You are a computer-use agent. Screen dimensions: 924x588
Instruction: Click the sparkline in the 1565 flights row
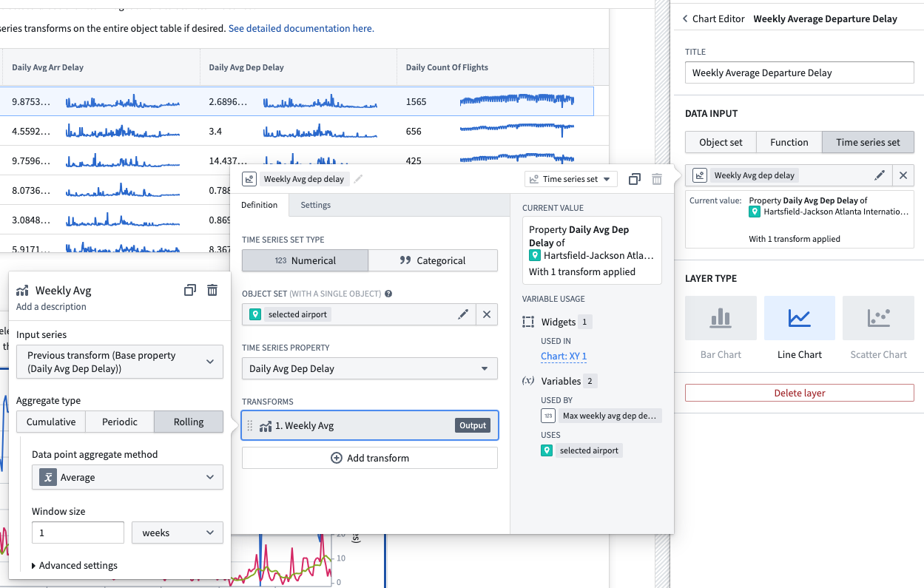(x=516, y=101)
